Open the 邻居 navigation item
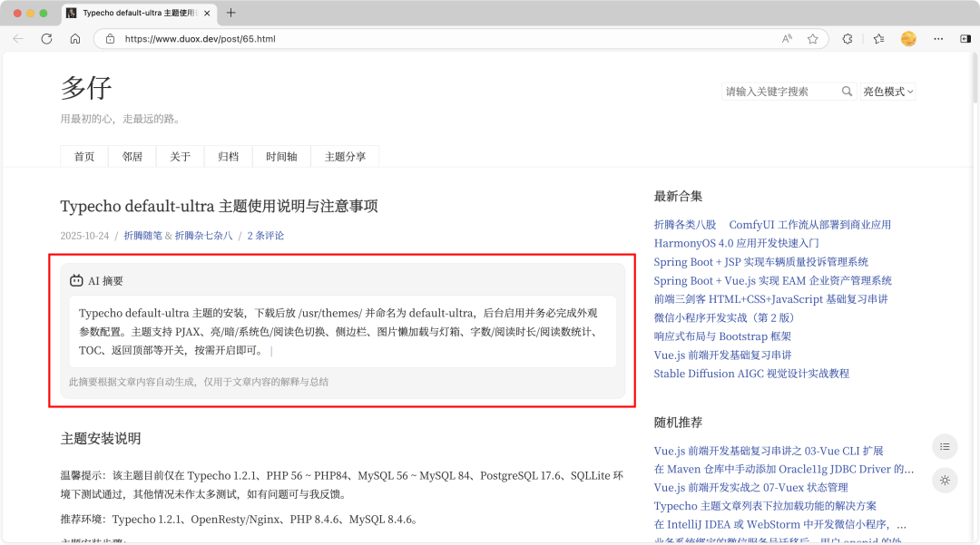Image resolution: width=980 pixels, height=545 pixels. (x=132, y=157)
